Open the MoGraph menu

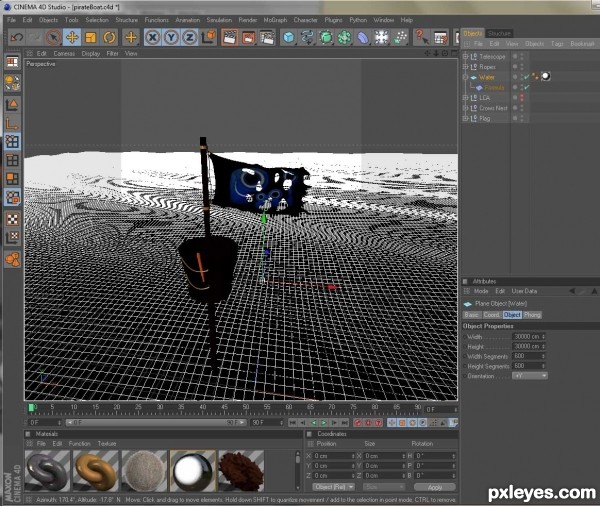click(275, 20)
